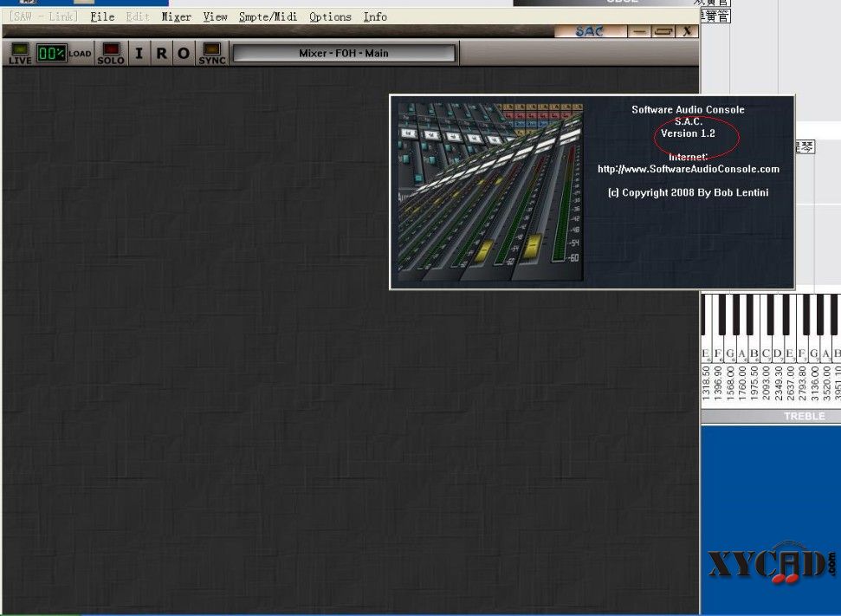Select the O output view button
Viewport: 841px width, 616px height.
(x=184, y=53)
